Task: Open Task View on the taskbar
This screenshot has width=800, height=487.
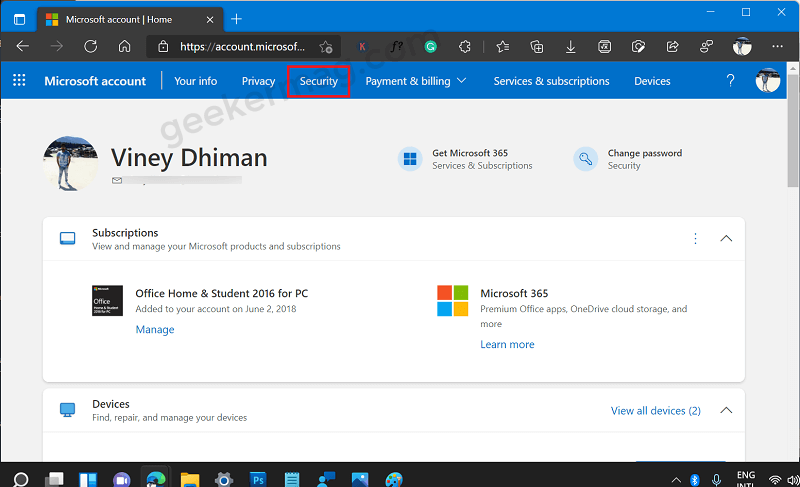Action: tap(54, 479)
